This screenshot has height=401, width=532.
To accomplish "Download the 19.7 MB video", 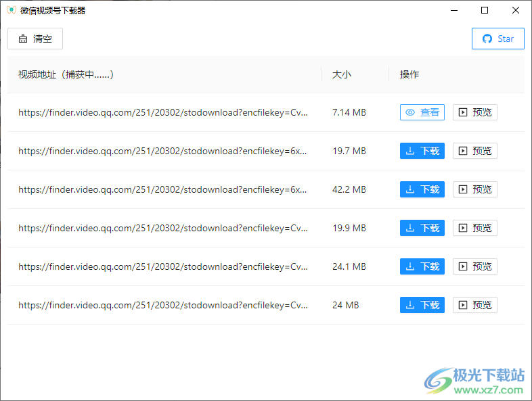I will point(422,151).
